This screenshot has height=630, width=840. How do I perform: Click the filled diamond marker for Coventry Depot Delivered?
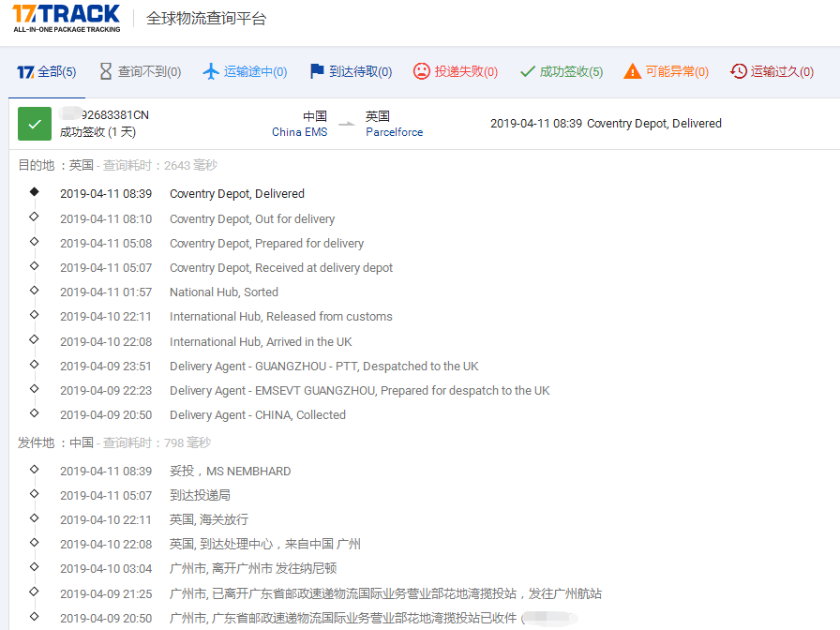pos(35,192)
